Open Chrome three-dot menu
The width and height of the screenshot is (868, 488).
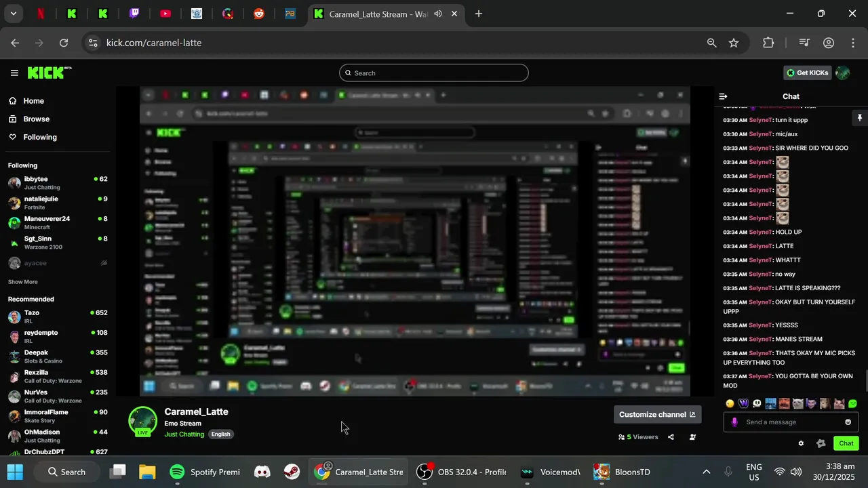coord(853,43)
